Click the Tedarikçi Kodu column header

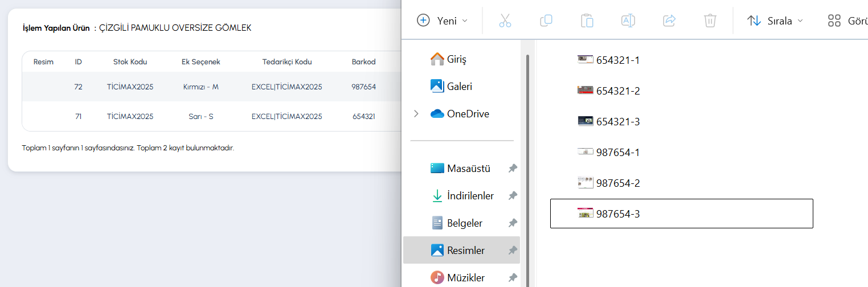click(x=287, y=61)
